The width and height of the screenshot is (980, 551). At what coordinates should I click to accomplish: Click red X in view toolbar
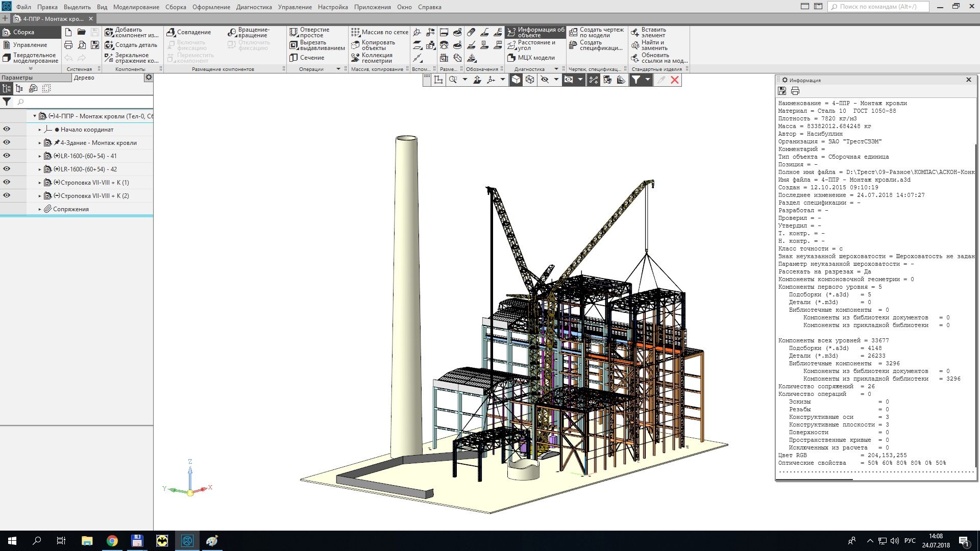coord(675,80)
